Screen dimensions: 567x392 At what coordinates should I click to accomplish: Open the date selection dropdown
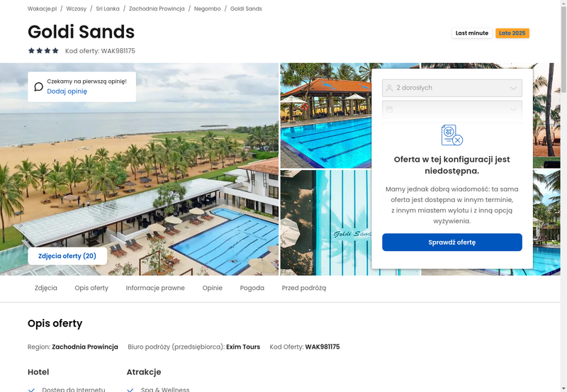point(452,109)
